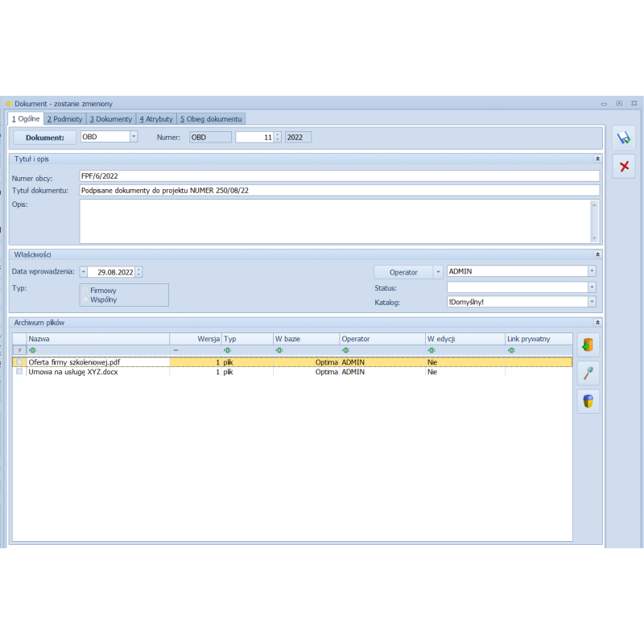Click into the Opis text area
The width and height of the screenshot is (644, 644).
tap(334, 221)
